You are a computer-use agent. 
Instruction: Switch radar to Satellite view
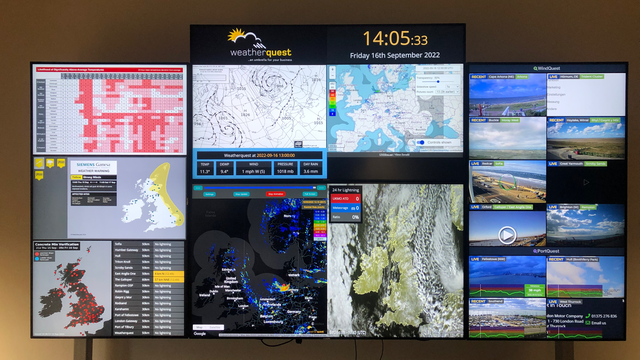click(x=215, y=327)
